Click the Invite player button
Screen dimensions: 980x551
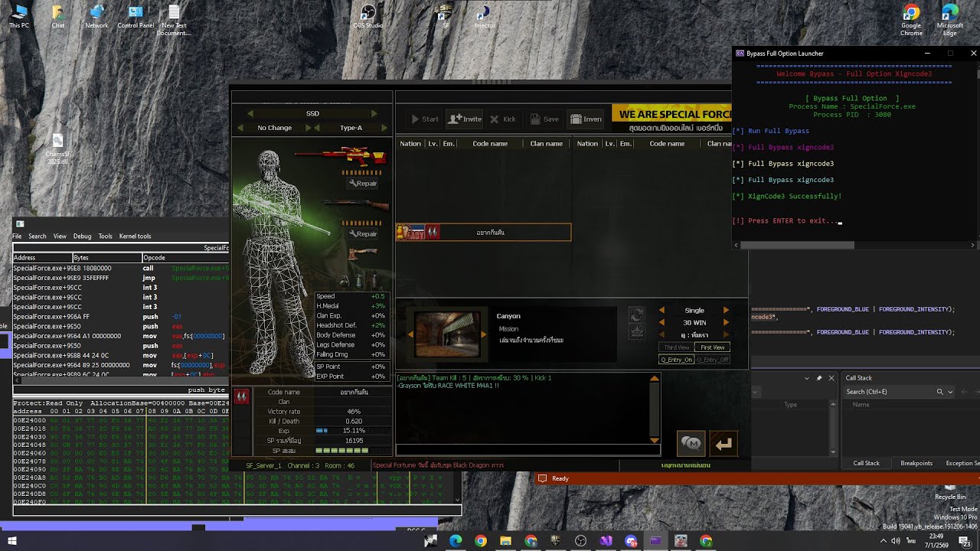(x=465, y=119)
